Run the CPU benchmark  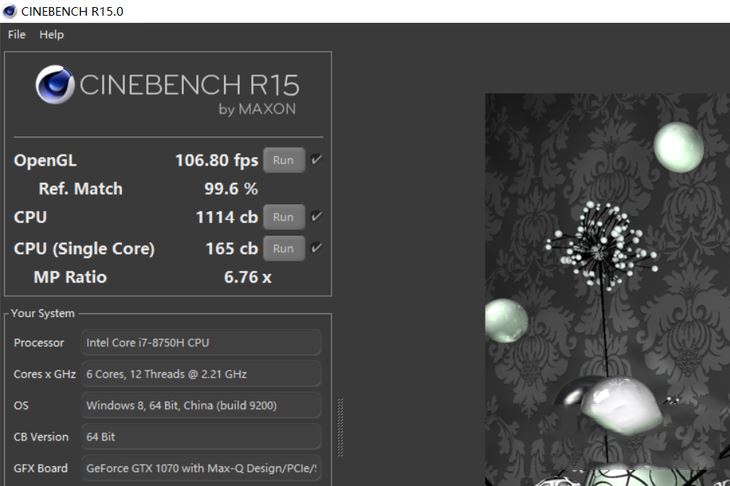pyautogui.click(x=284, y=217)
